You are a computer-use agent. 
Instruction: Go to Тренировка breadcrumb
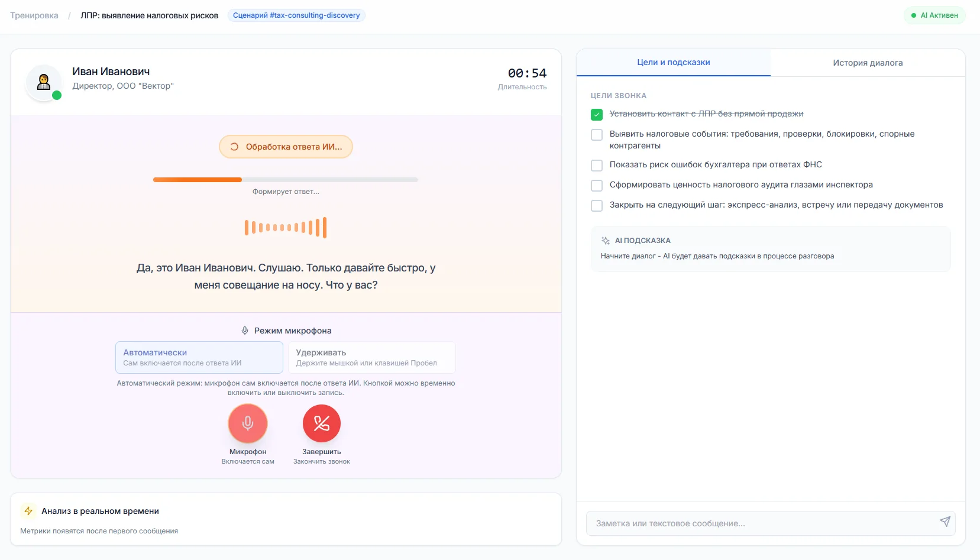pos(34,15)
